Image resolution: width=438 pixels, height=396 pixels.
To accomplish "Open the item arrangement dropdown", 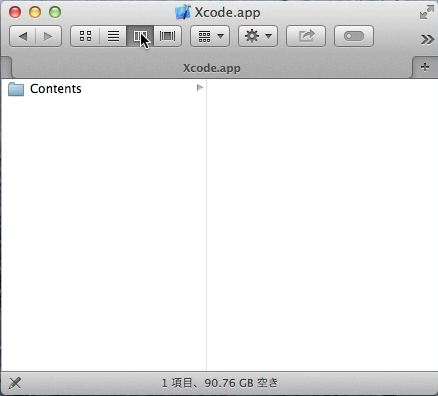I will click(210, 36).
